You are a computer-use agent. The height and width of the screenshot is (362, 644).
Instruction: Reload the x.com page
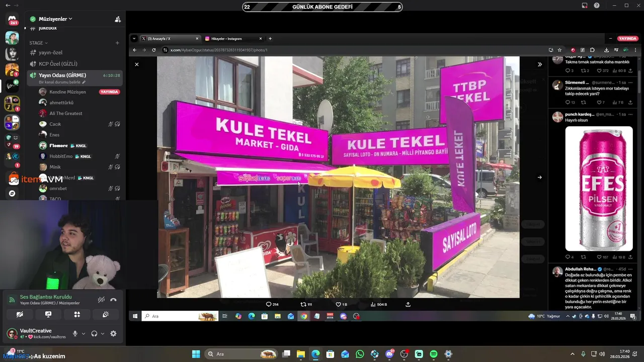153,50
